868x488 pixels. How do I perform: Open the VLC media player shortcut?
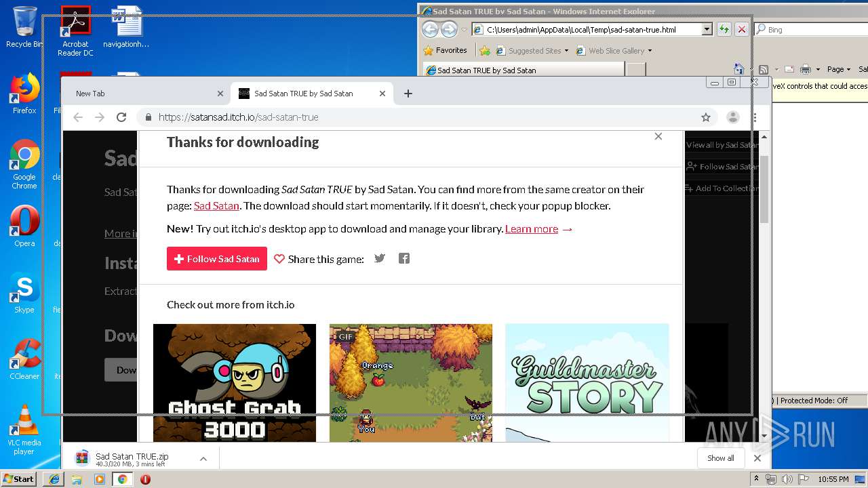click(24, 430)
